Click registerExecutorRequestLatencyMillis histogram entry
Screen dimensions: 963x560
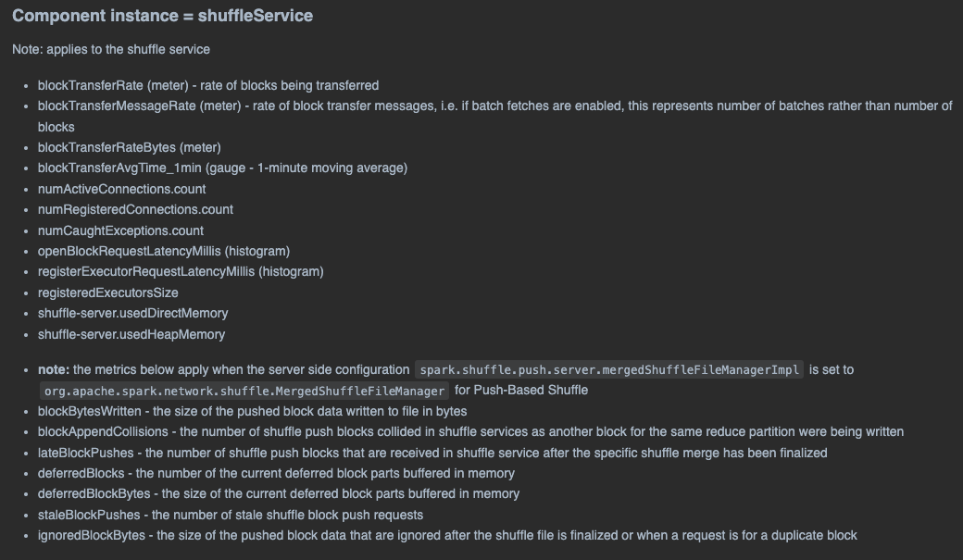tap(181, 271)
